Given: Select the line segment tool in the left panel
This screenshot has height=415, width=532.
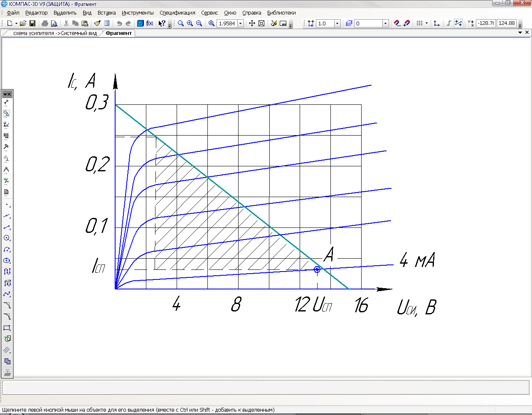Looking at the screenshot, I should point(7,227).
